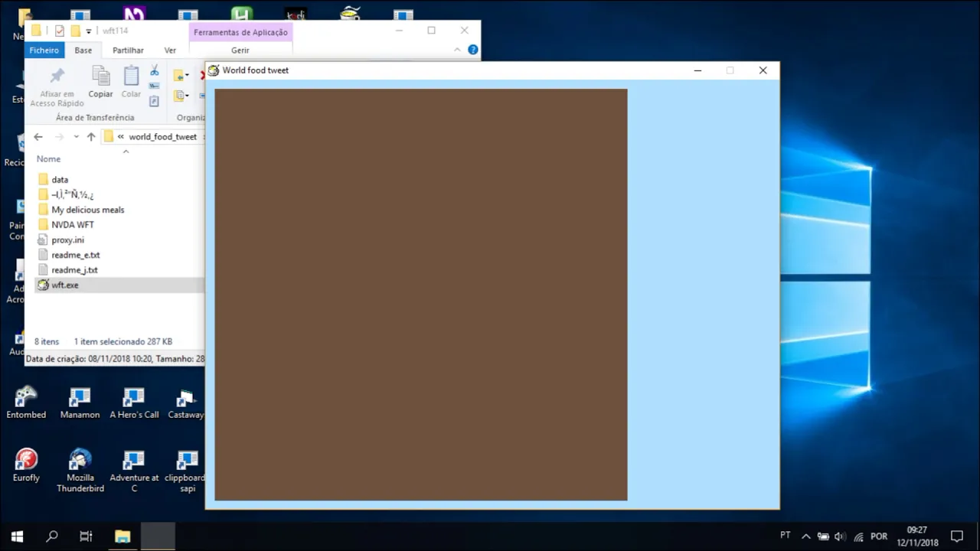Click the clock showing 09:27
The height and width of the screenshot is (551, 980).
(x=917, y=530)
